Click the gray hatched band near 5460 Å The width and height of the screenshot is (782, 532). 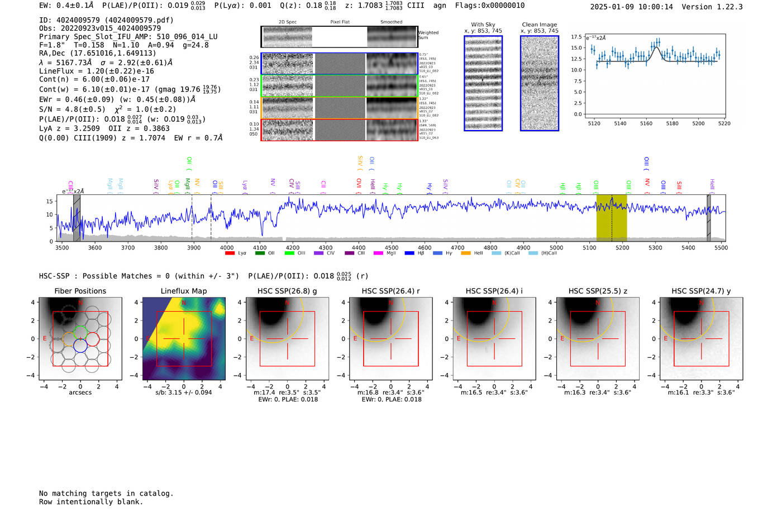coord(709,218)
